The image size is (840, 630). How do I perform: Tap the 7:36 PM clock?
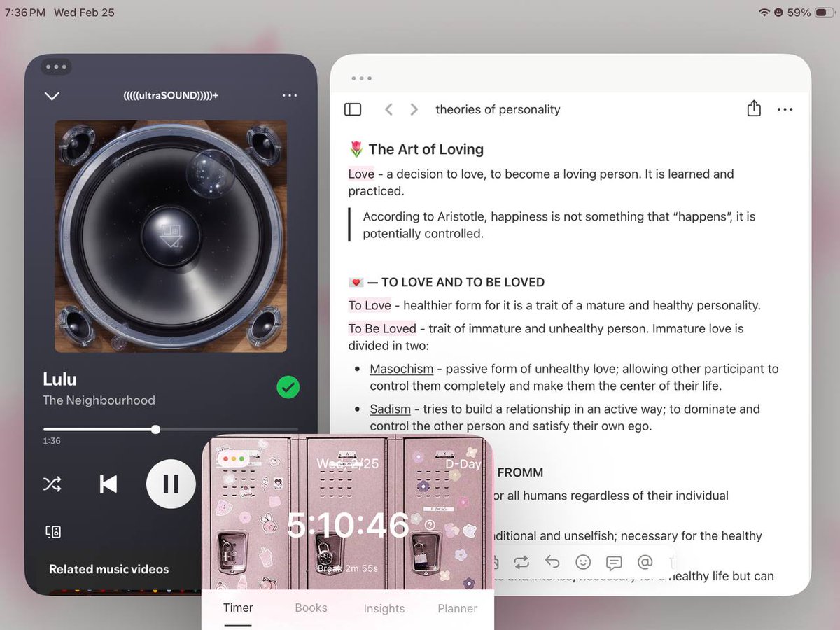(x=25, y=13)
